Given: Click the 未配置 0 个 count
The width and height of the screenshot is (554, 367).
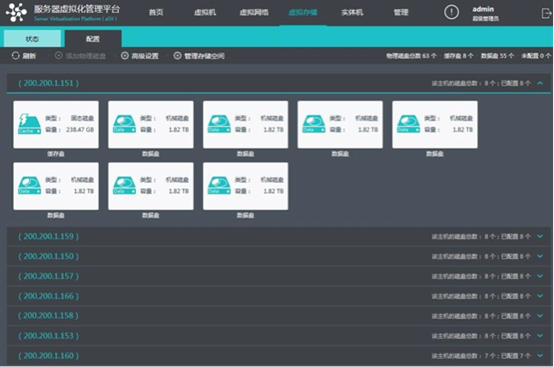Looking at the screenshot, I should tap(536, 56).
